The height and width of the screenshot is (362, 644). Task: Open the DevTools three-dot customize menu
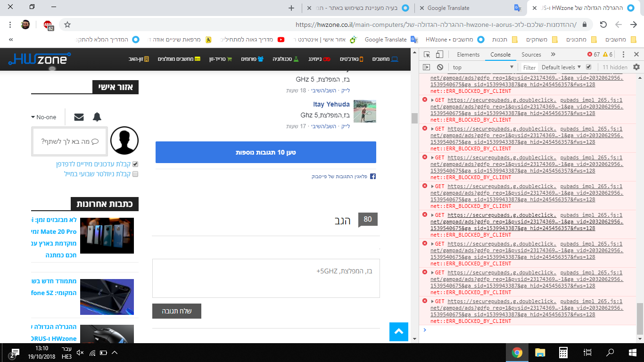pos(623,55)
